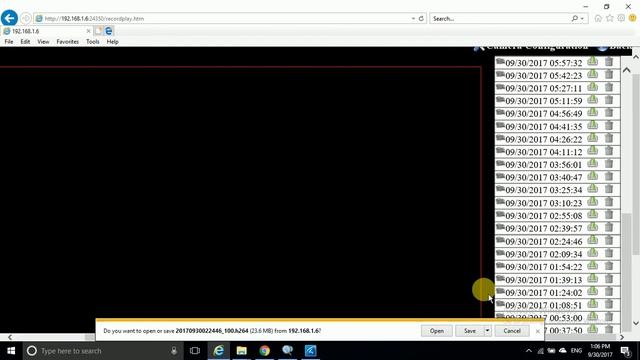Open File Explorer from taskbar
The height and width of the screenshot is (360, 640).
[242, 351]
